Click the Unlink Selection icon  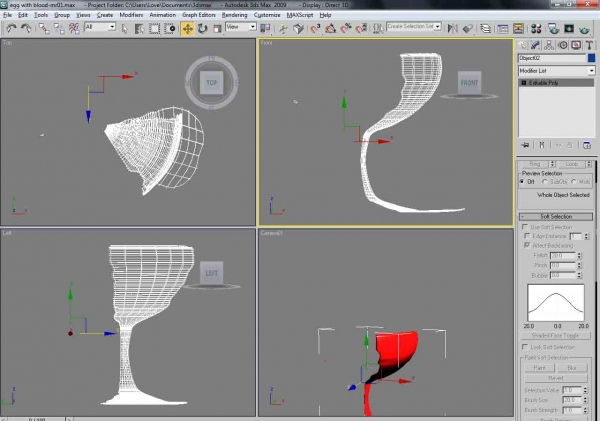coord(59,28)
